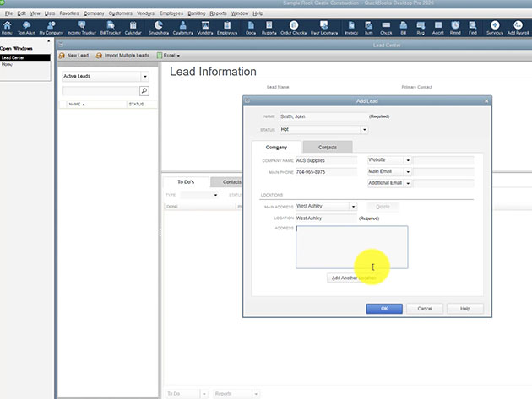
Task: Open the File menu
Action: pos(8,13)
